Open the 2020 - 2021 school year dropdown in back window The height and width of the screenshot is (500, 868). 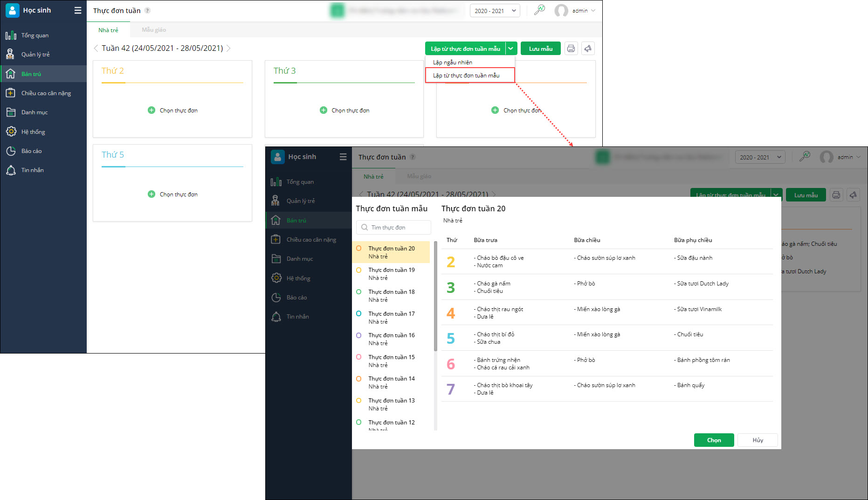click(495, 11)
